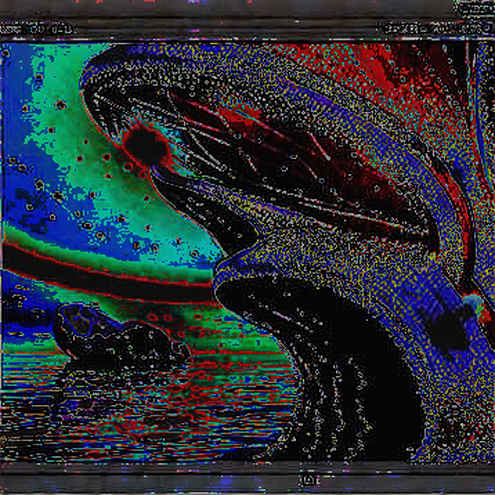Select the dark sun circle in the artwork

146,144
